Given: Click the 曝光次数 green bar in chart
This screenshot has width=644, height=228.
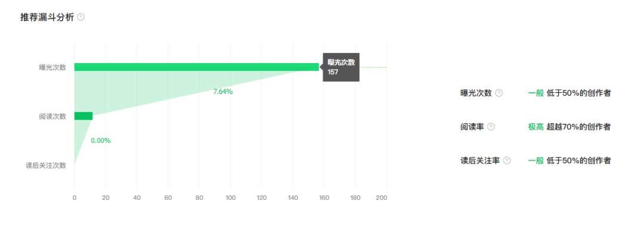Looking at the screenshot, I should 196,67.
